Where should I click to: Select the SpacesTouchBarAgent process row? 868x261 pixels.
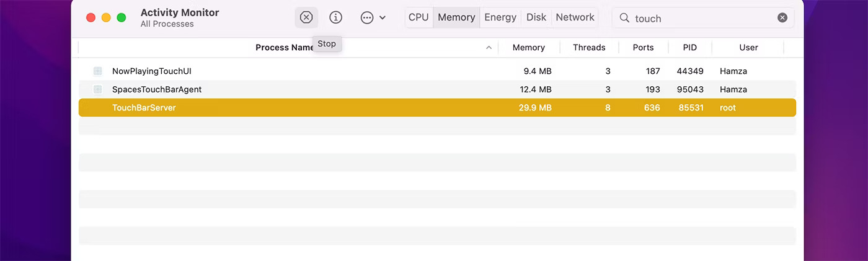tap(437, 89)
